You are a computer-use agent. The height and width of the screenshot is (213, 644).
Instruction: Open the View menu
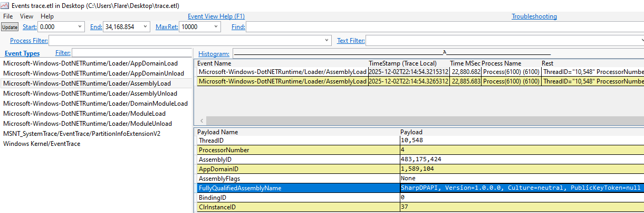point(26,16)
